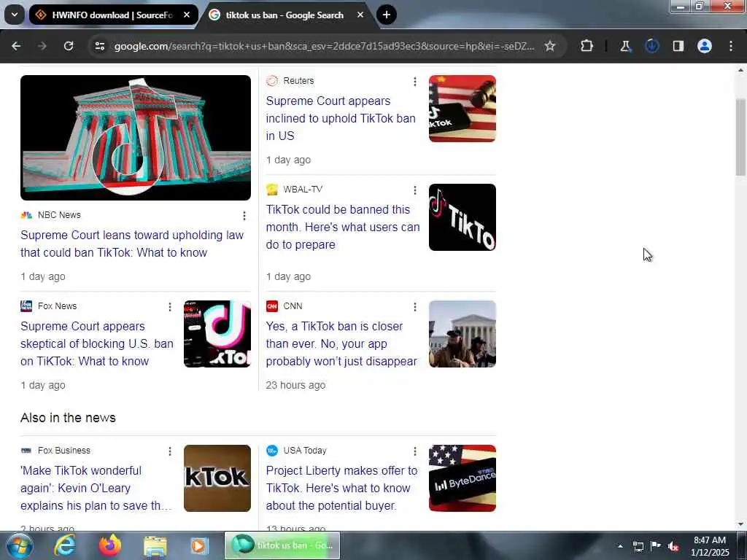Close the HWiNFO download tab

click(x=187, y=15)
